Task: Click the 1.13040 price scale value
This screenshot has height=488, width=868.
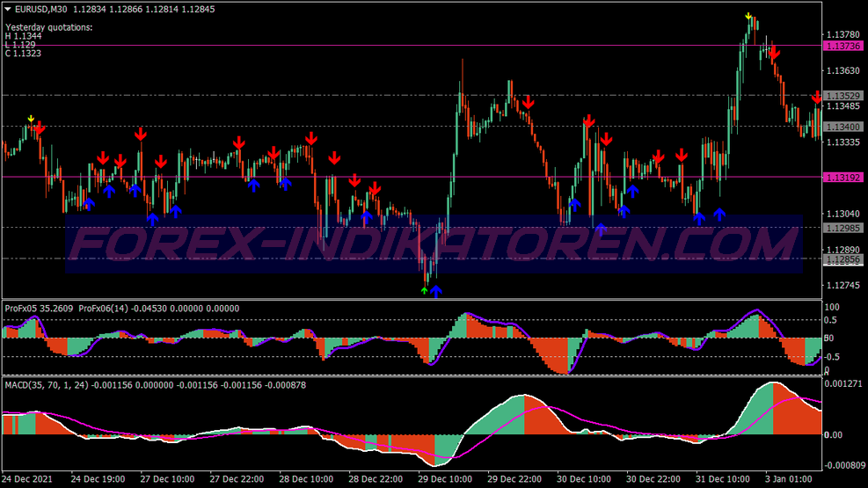Action: pyautogui.click(x=843, y=214)
